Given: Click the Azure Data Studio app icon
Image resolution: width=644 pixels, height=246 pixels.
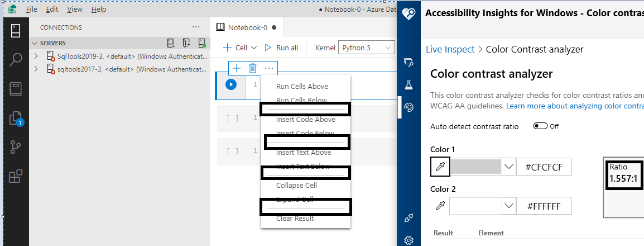Looking at the screenshot, I should (x=12, y=9).
